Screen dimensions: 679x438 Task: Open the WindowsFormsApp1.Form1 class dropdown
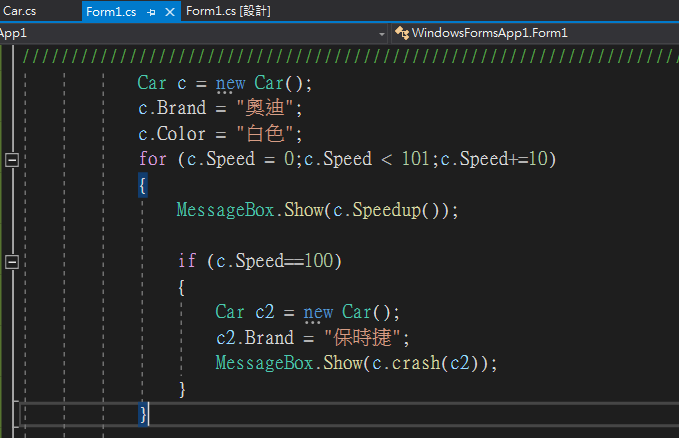click(535, 33)
